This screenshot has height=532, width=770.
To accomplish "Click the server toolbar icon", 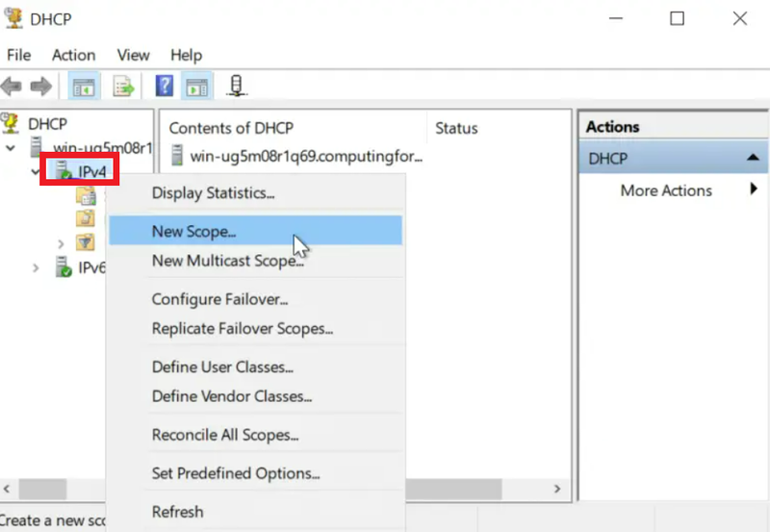I will (x=237, y=86).
